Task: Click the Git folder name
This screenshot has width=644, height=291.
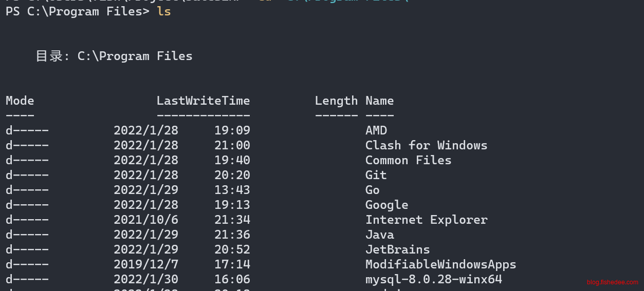Action: (x=376, y=175)
